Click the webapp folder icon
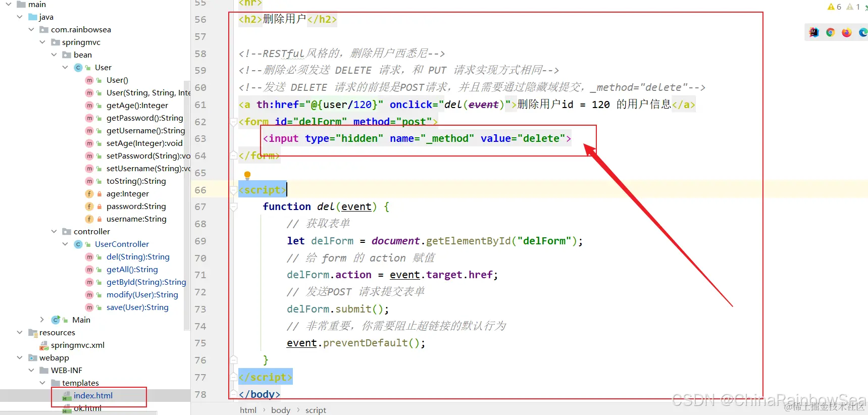Image resolution: width=868 pixels, height=415 pixels. click(x=33, y=357)
